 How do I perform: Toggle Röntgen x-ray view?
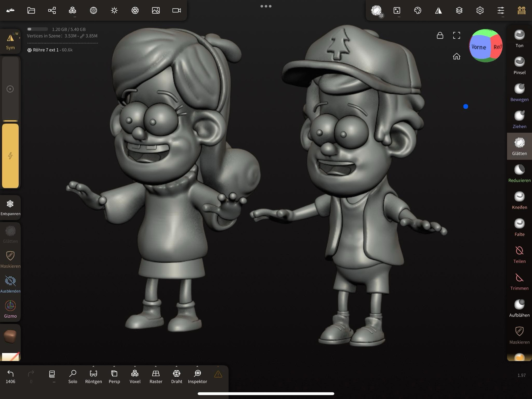pos(93,377)
